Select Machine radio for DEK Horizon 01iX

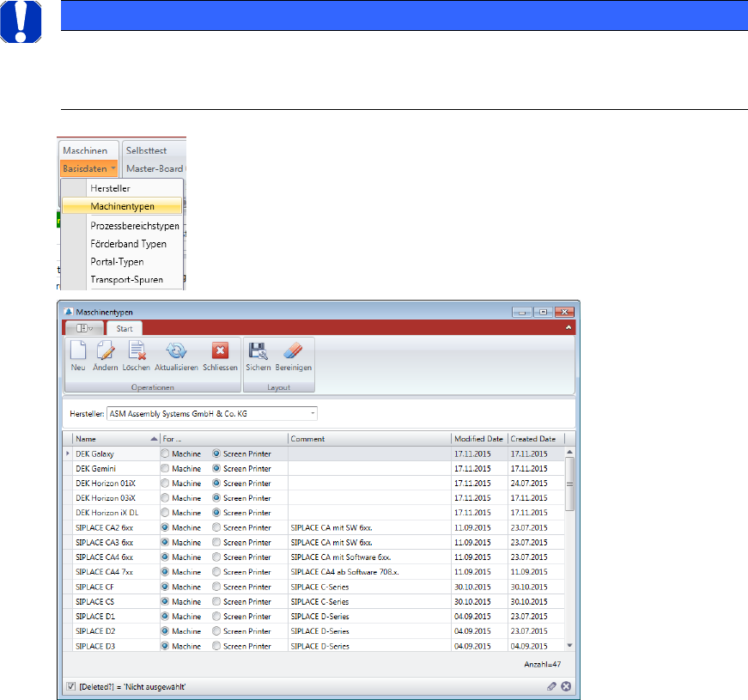pyautogui.click(x=165, y=483)
